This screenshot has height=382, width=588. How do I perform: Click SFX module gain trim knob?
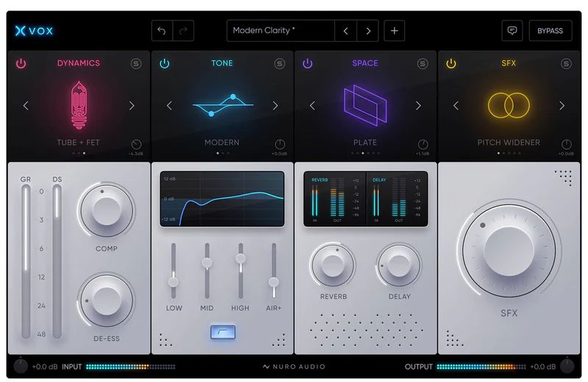[x=567, y=144]
